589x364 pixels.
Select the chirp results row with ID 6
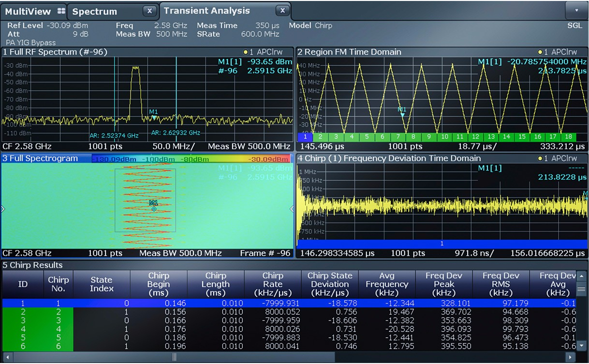point(289,346)
